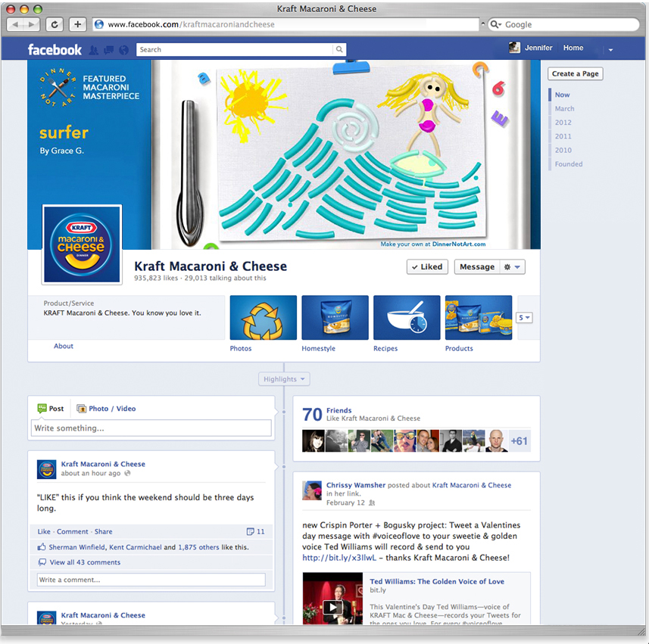The height and width of the screenshot is (644, 649).
Task: Open the Homestyle app thumbnail
Action: coord(335,318)
